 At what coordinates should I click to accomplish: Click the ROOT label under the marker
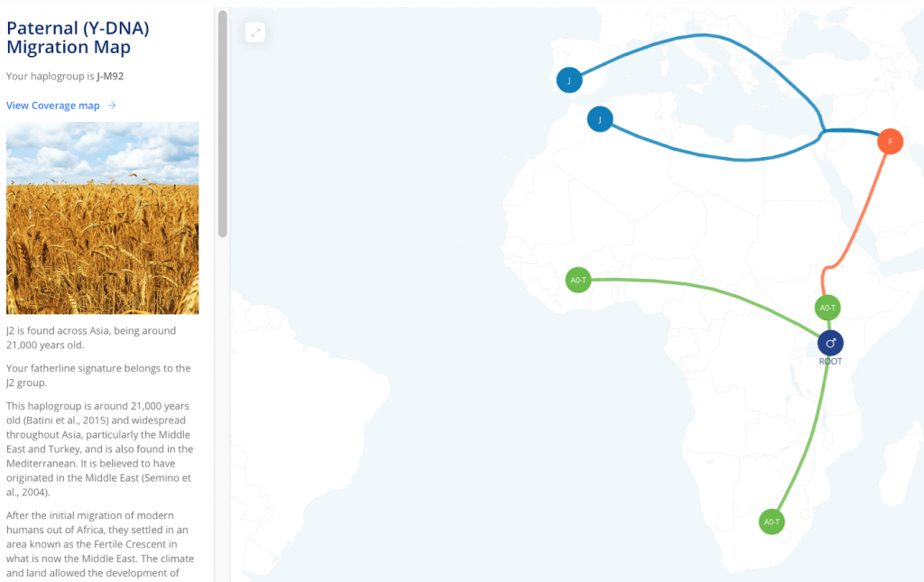[x=830, y=362]
